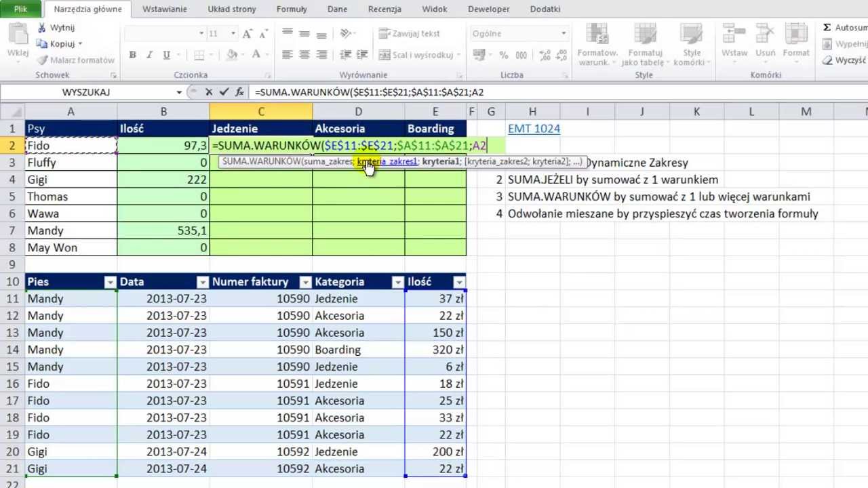Open the font size dropdown
The image size is (868, 488).
[233, 33]
